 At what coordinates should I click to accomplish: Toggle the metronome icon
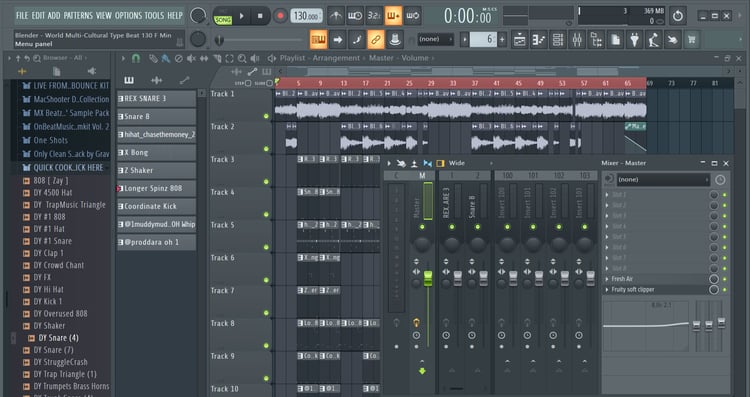click(335, 16)
